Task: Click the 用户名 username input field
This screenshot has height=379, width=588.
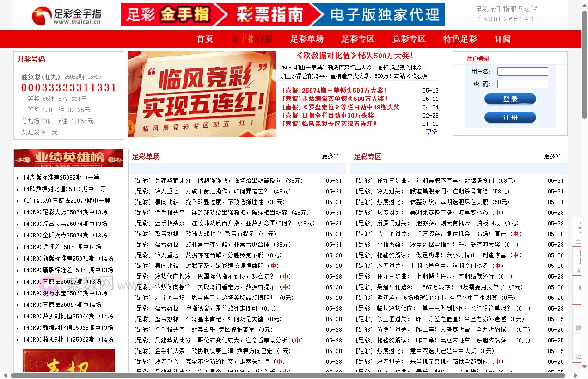Action: pos(522,71)
